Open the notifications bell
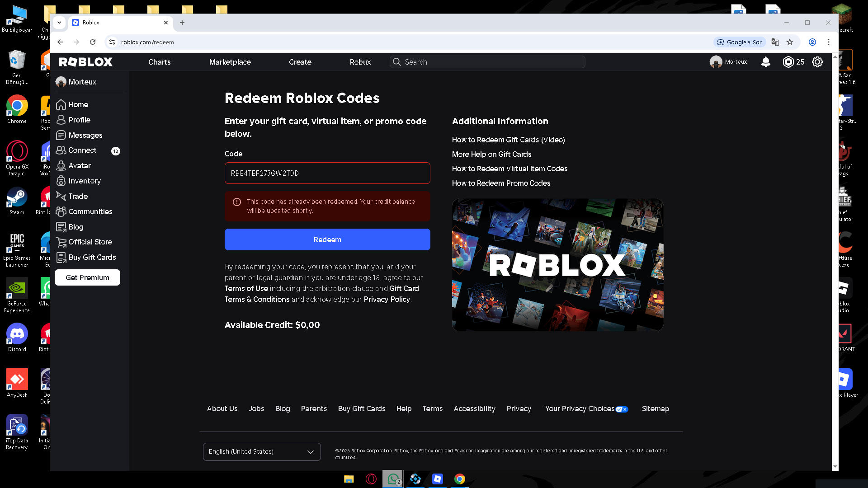The height and width of the screenshot is (488, 868). pos(765,62)
